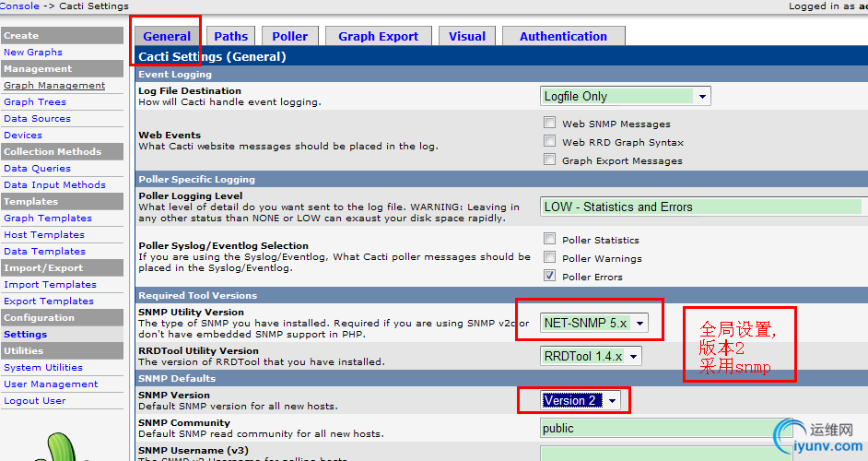Open the Paths tab

(x=231, y=36)
